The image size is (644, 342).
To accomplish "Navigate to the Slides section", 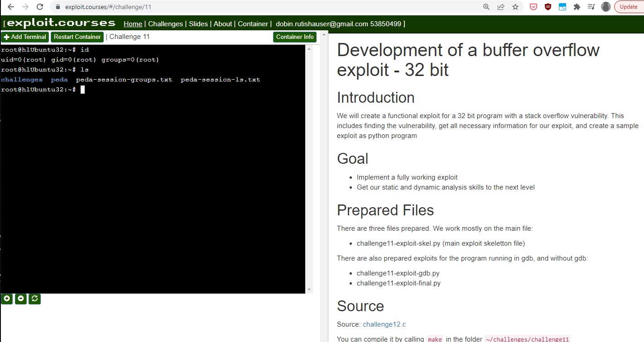I will [x=198, y=24].
